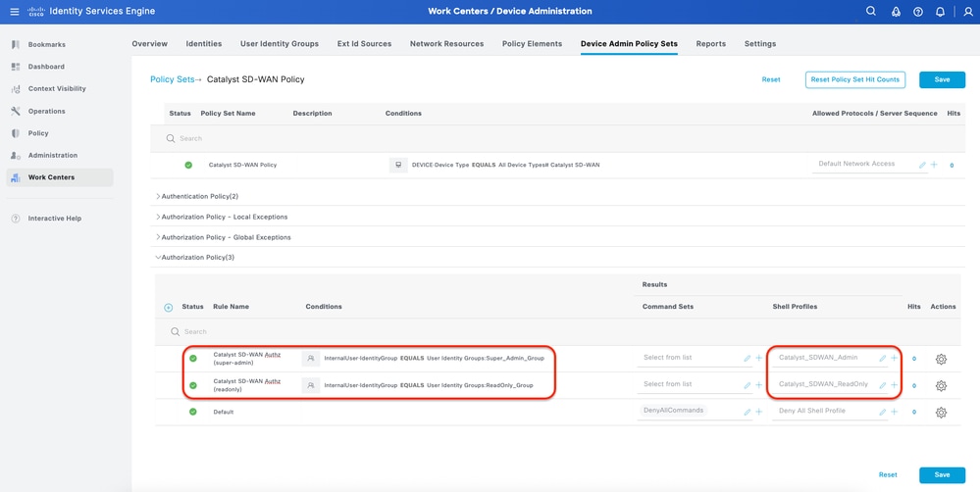The image size is (980, 492).
Task: Edit Catalyst_SDWAN_Admin shell profile pencil
Action: pos(883,359)
